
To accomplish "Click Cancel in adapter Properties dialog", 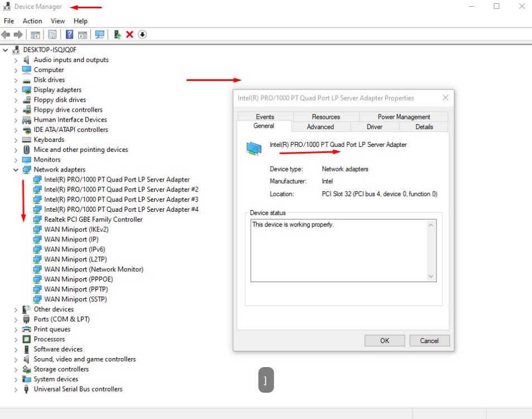I will click(x=429, y=341).
